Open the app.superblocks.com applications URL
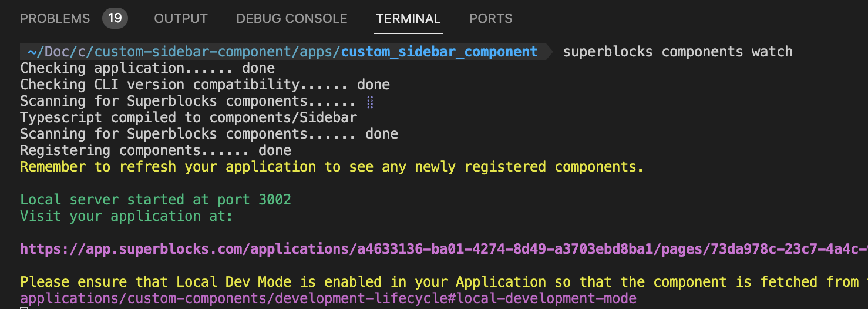Image resolution: width=868 pixels, height=309 pixels. [444, 249]
